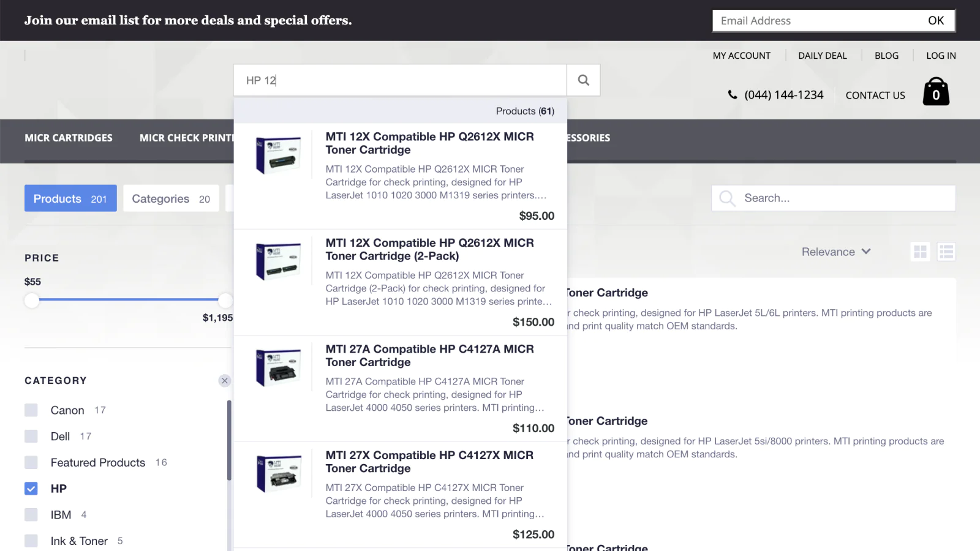Select the Products 201 tab
This screenshot has height=551, width=980.
pos(70,198)
